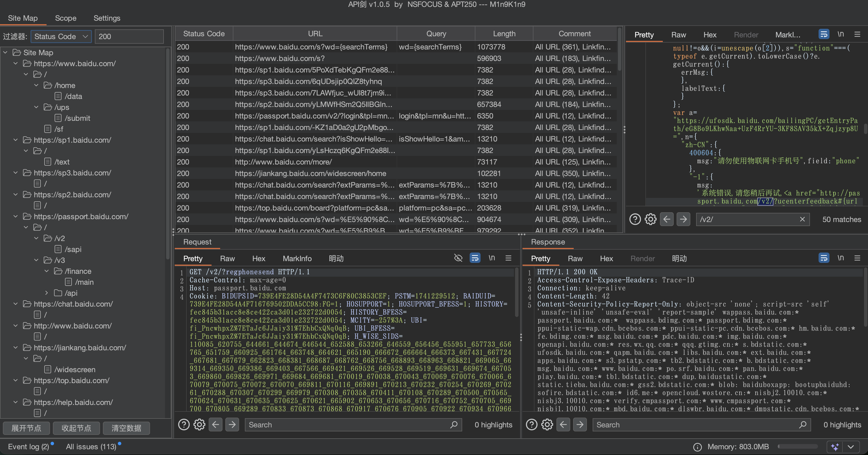Open the top-right viewer hamburger menu
Screen dimensions: 868x455
point(858,34)
